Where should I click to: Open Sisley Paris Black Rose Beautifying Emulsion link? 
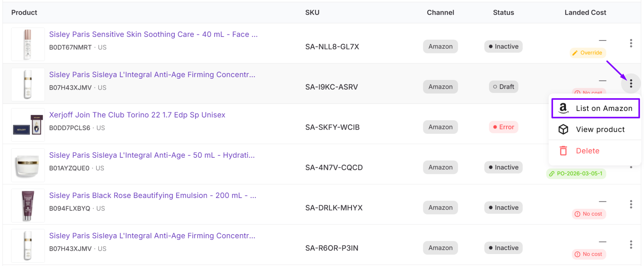(153, 195)
